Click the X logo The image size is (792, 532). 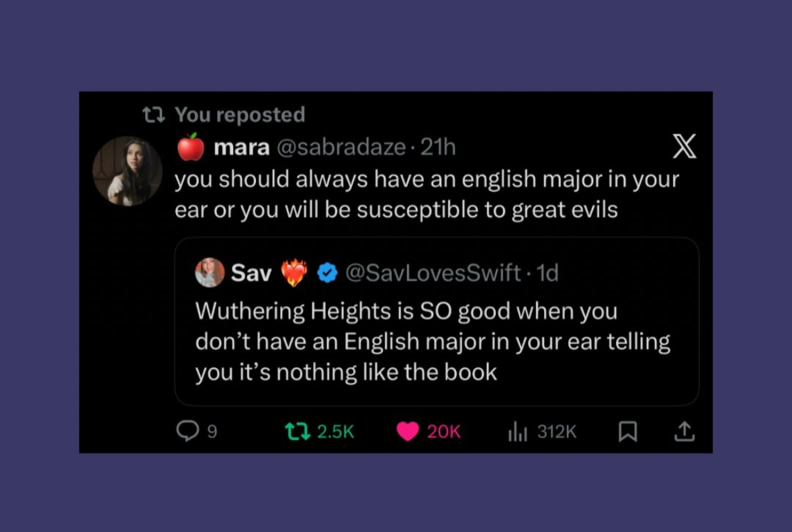click(684, 146)
